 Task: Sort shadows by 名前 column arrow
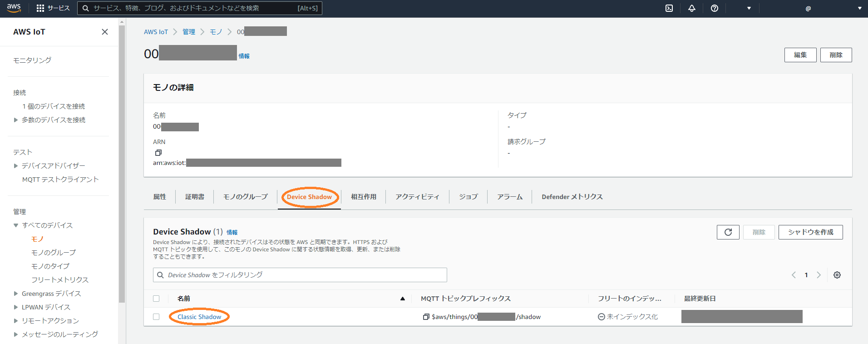[x=402, y=299]
